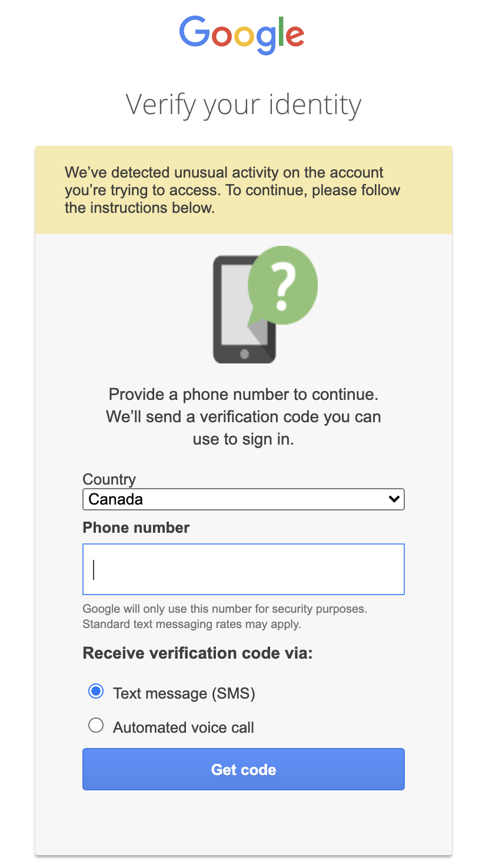Select the Text message (SMS) option
Viewport: 479px width, 868px height.
95,692
